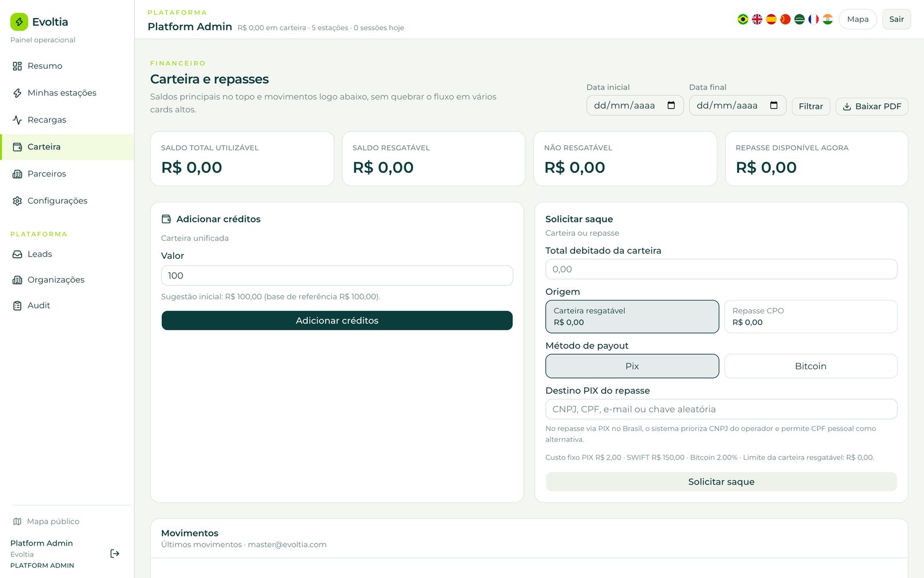
Task: Go to Parceiros in the sidebar
Action: tap(67, 174)
